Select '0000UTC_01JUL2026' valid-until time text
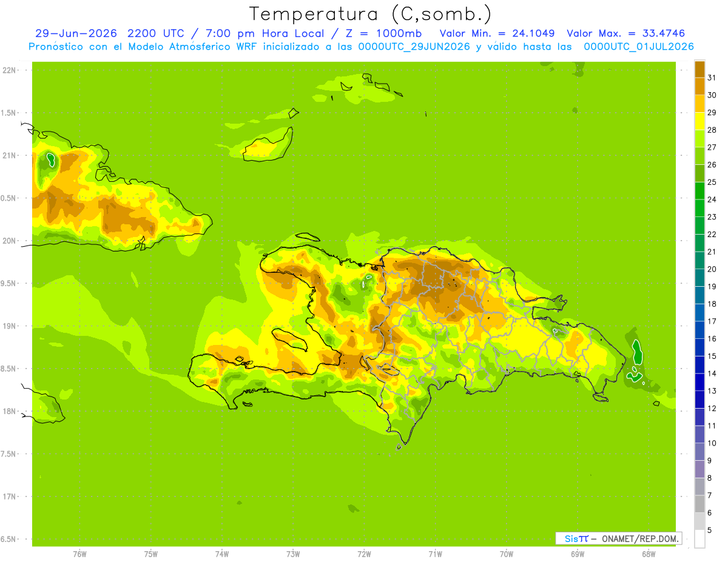Viewport: 728px width, 562px height. coord(639,47)
